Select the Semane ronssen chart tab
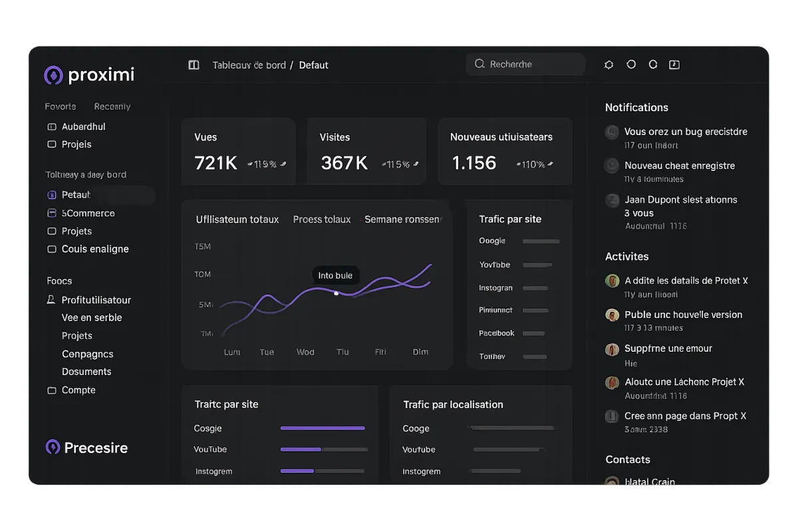The image size is (798, 532). (403, 219)
